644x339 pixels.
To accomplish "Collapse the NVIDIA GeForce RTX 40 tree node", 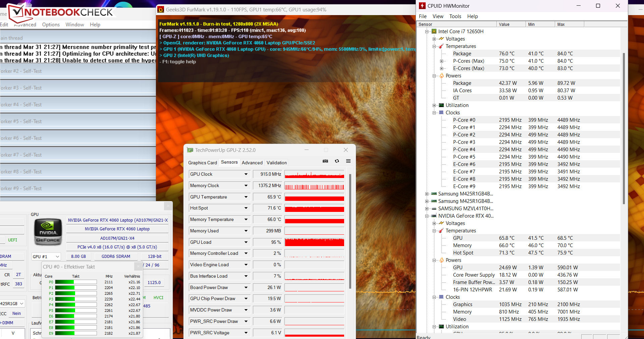I will [427, 216].
